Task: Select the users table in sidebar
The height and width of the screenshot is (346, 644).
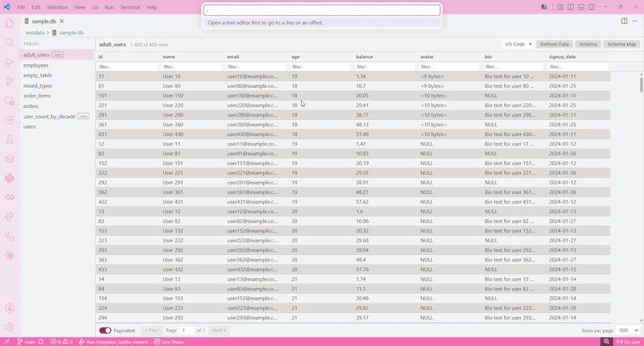Action: pyautogui.click(x=56, y=126)
